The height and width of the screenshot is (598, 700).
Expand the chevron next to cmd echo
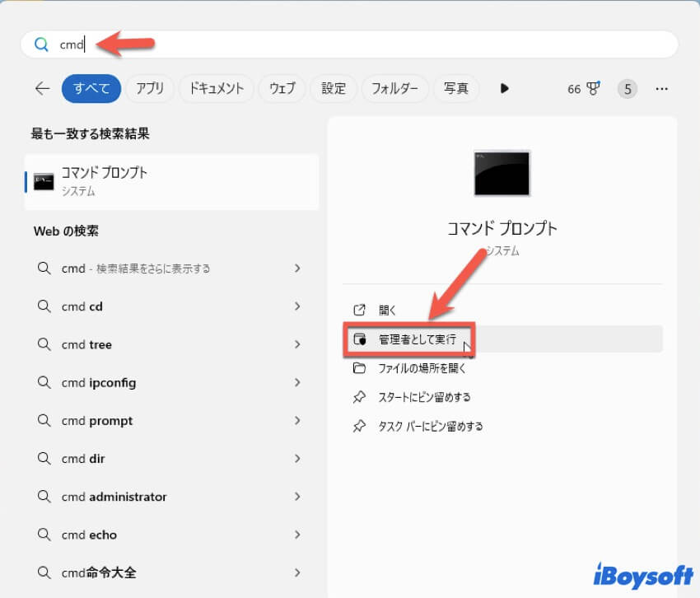click(297, 535)
